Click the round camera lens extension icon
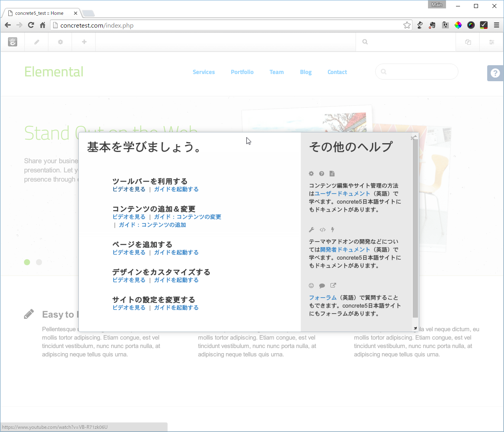Viewport: 504px width, 432px height. click(471, 25)
